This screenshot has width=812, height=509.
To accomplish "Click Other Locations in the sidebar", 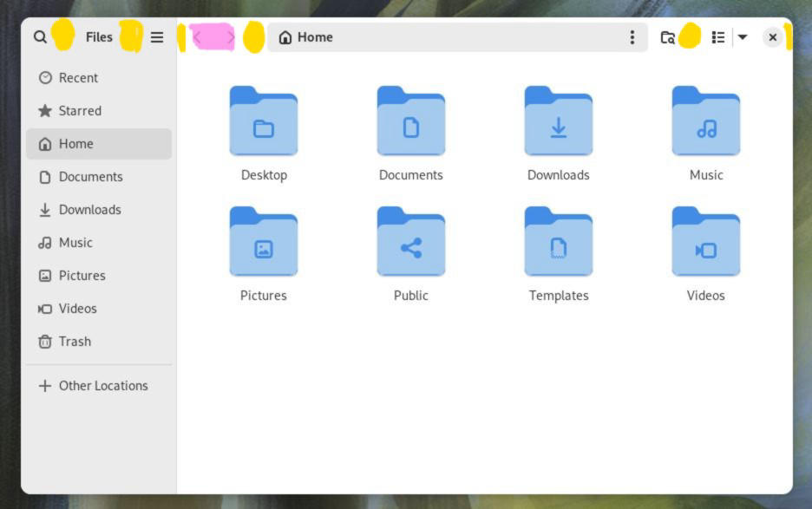I will point(102,386).
